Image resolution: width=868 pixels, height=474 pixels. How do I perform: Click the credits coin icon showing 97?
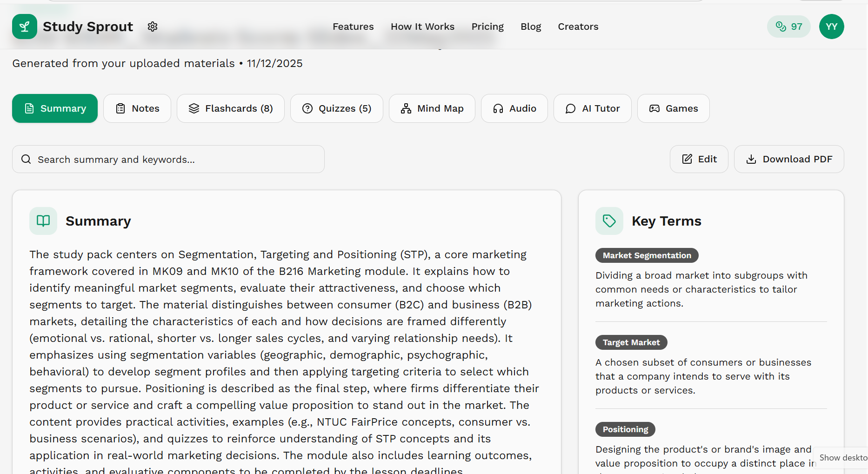tap(781, 27)
